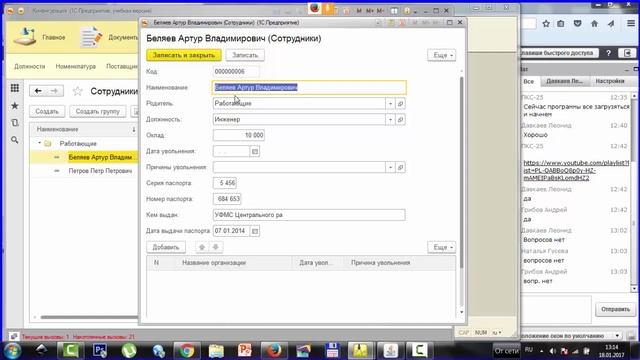Image resolution: width=640 pixels, height=360 pixels.
Task: Click the help question mark in chat window
Action: (608, 53)
